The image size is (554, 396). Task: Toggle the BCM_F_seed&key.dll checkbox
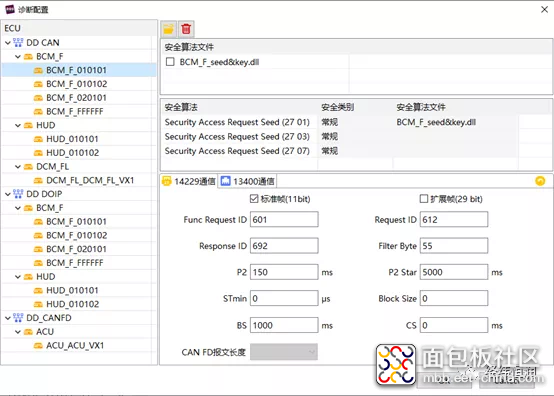tap(170, 62)
